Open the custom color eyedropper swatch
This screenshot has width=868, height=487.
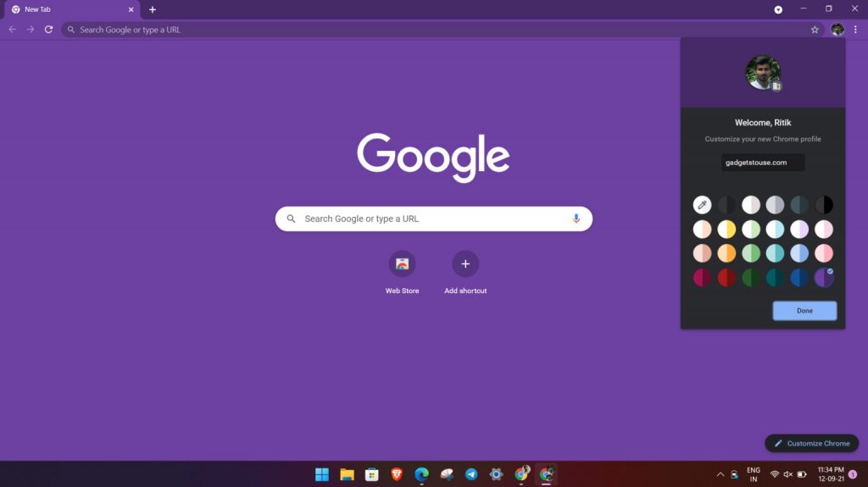(702, 205)
